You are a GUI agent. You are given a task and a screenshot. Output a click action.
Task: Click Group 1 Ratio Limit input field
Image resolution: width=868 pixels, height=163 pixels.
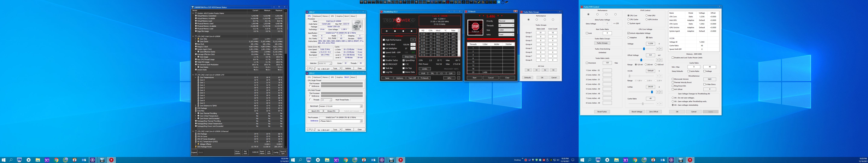[541, 33]
